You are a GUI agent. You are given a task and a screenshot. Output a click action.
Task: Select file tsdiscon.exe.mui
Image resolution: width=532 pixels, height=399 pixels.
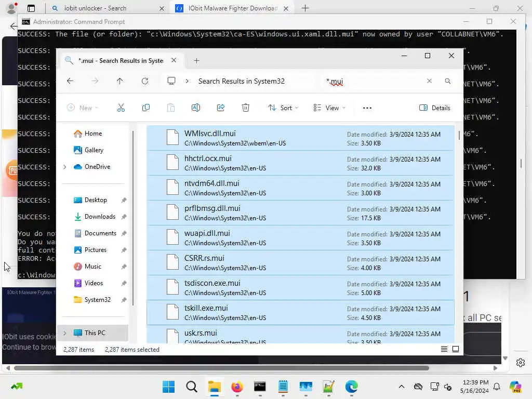(300, 288)
